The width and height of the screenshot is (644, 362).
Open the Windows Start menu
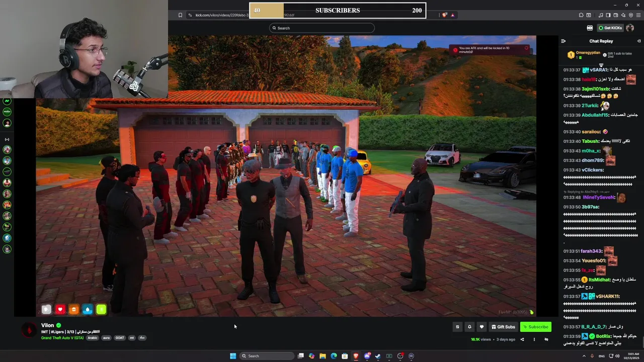(x=233, y=356)
